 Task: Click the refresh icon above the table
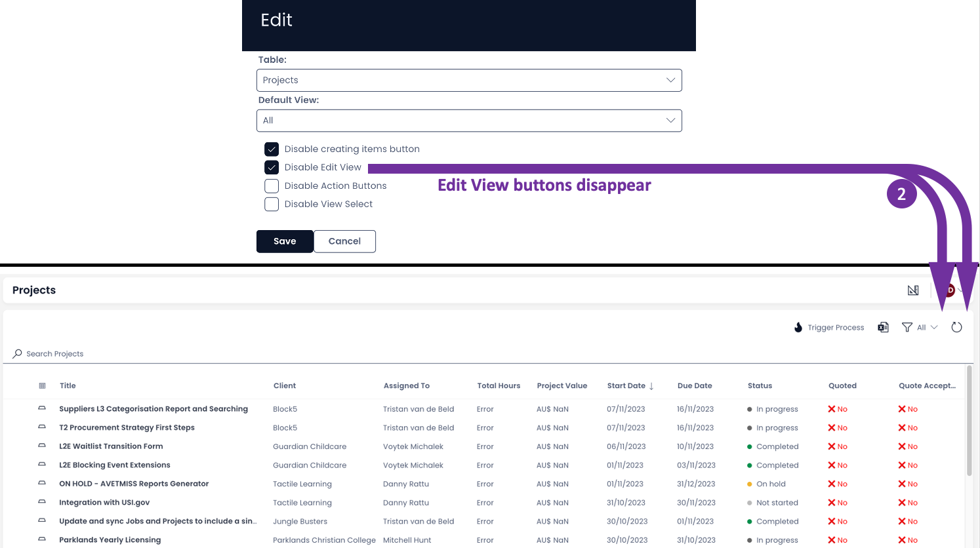pyautogui.click(x=956, y=327)
